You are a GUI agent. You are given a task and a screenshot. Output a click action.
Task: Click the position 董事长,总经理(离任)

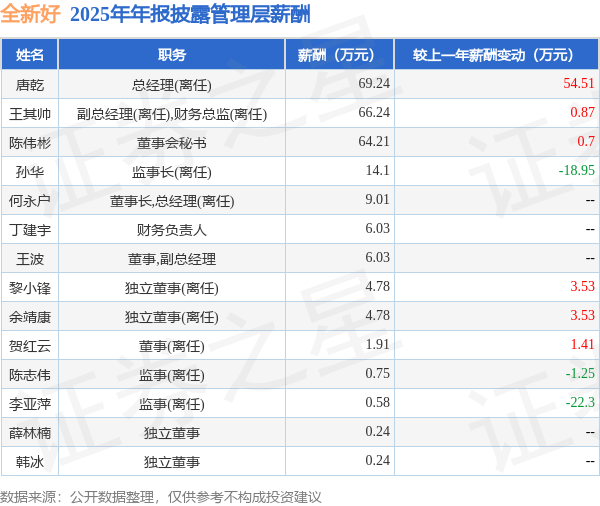click(172, 201)
